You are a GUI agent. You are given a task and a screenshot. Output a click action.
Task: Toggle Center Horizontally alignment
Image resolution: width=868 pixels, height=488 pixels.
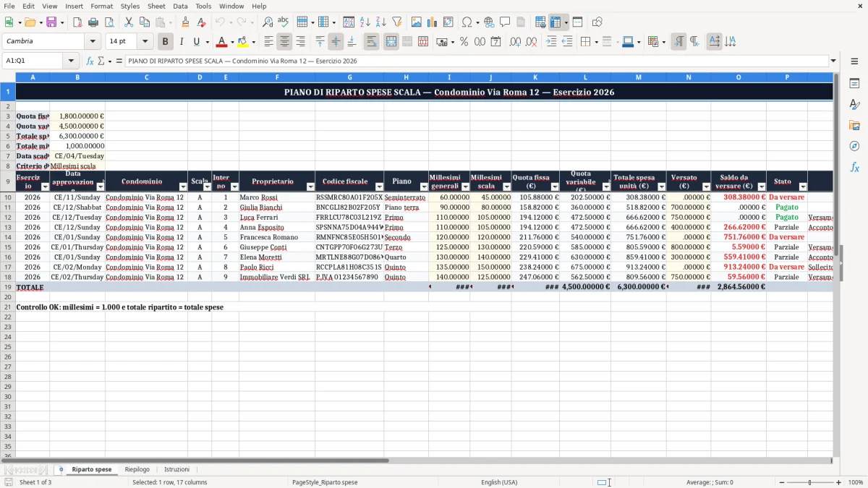pos(284,42)
